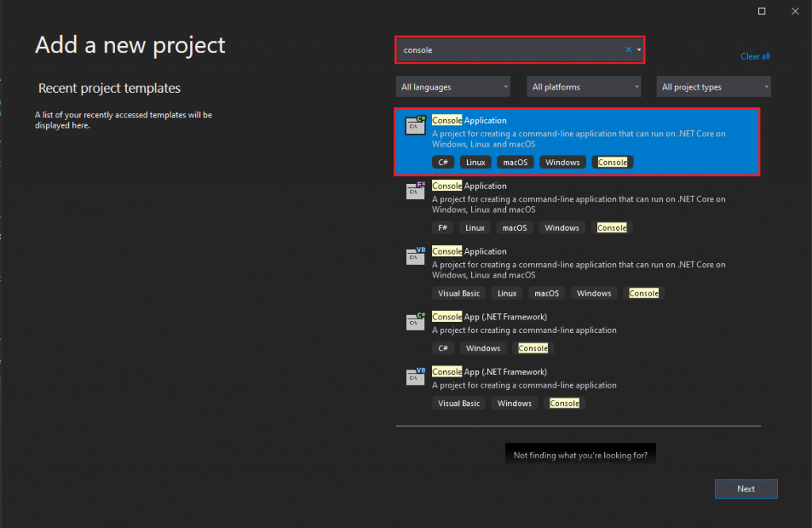Click the C# language tag on first template
The image size is (812, 528).
(443, 162)
